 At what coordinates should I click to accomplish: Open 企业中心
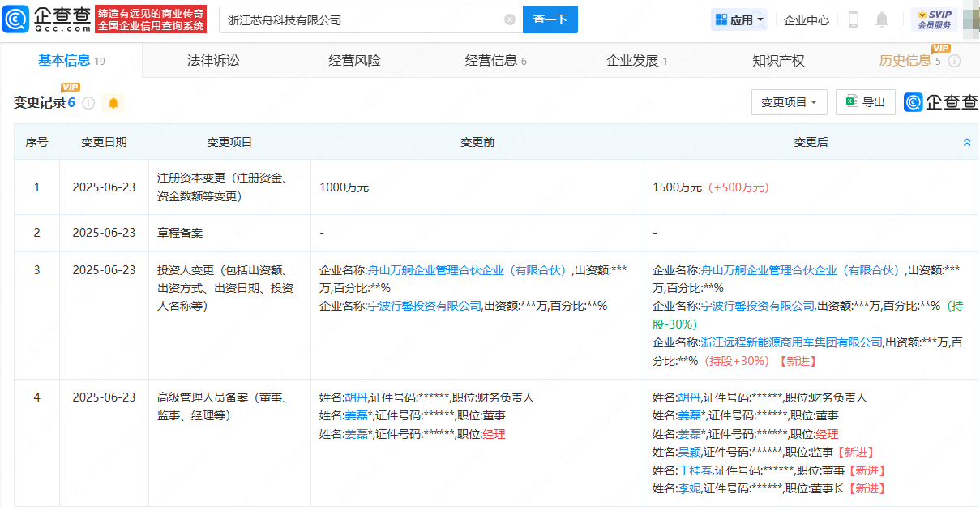point(807,19)
